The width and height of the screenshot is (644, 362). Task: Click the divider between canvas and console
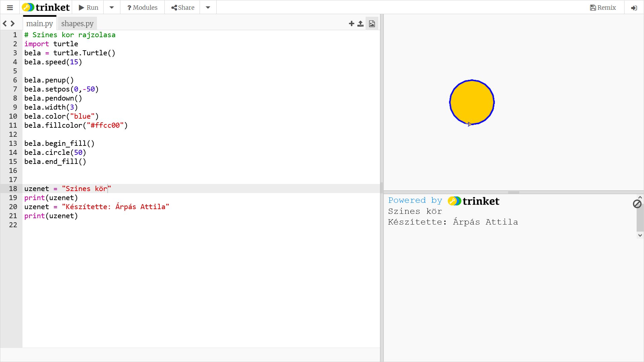513,192
